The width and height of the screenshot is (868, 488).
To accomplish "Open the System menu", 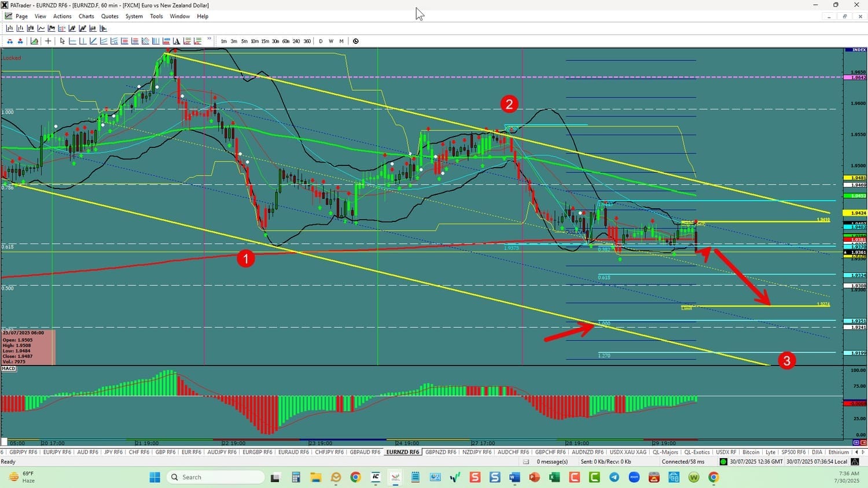I will [x=134, y=16].
